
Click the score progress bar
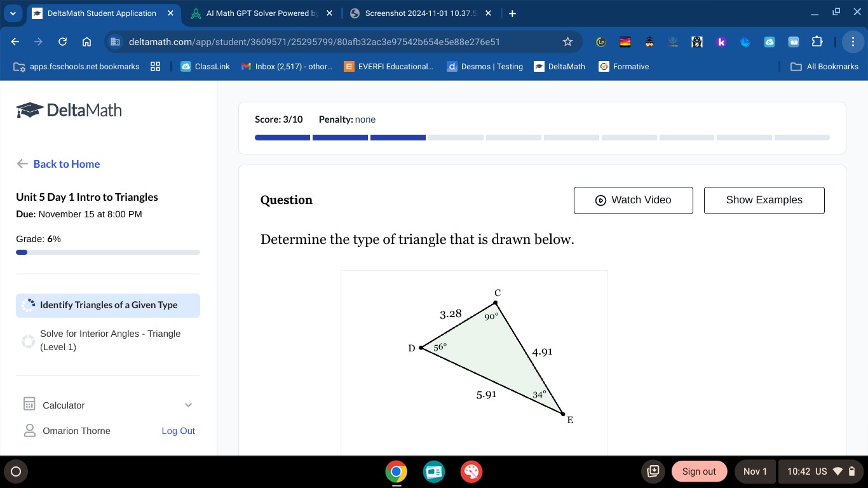click(x=542, y=137)
